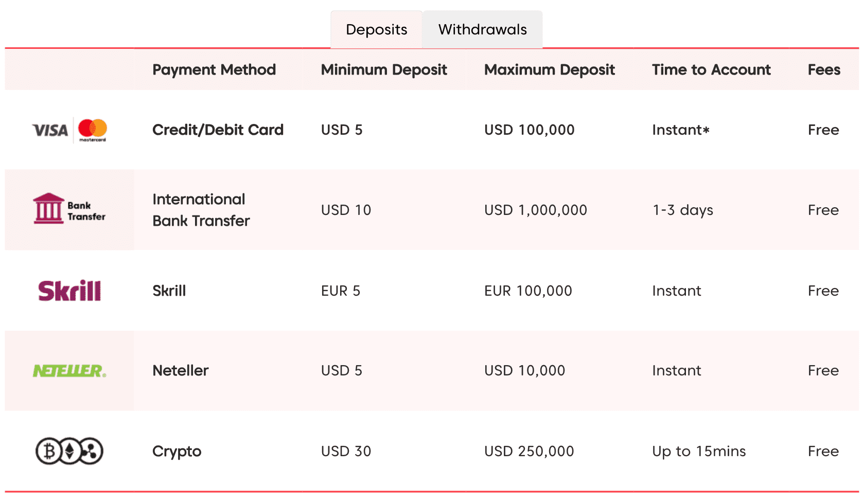The width and height of the screenshot is (863, 504).
Task: Click the Skrill logo
Action: [x=69, y=291]
